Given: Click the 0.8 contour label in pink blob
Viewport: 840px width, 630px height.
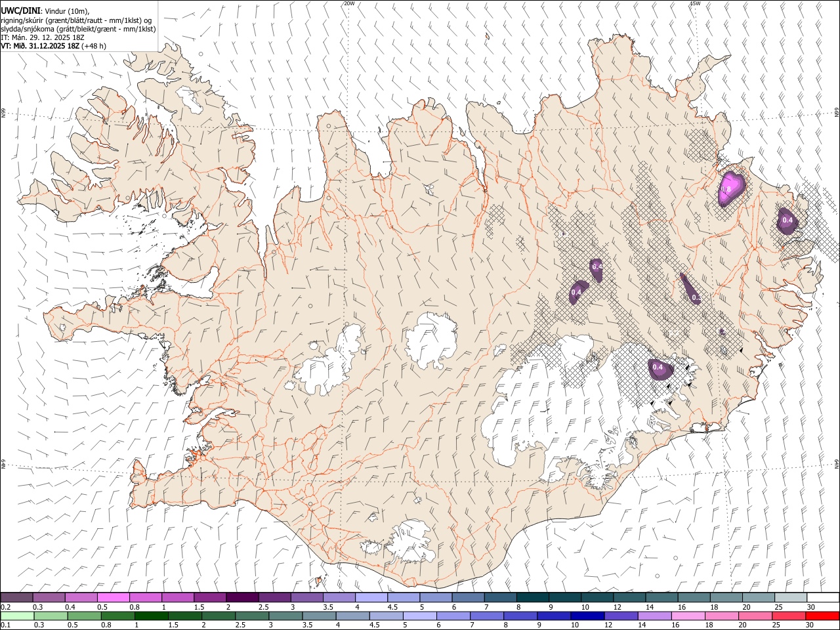Looking at the screenshot, I should point(726,189).
